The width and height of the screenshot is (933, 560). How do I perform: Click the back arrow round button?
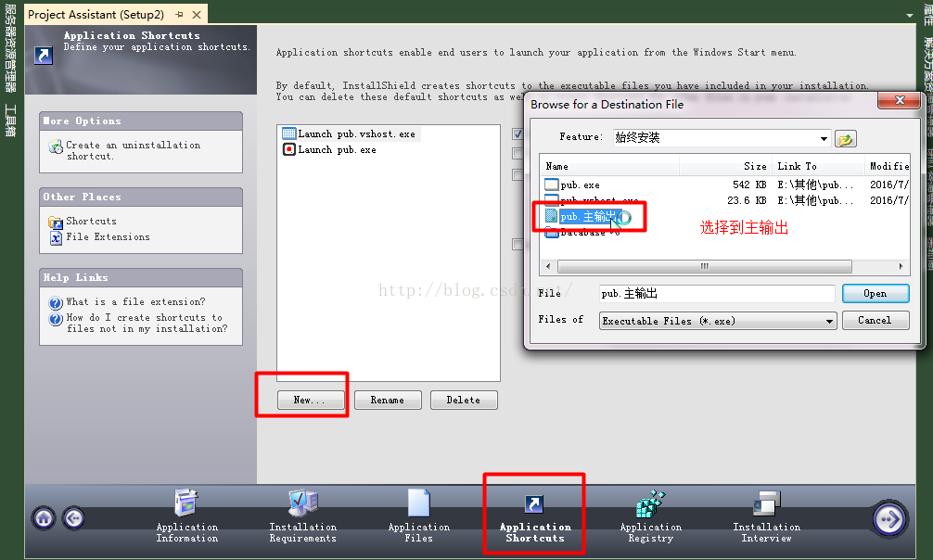(x=74, y=518)
